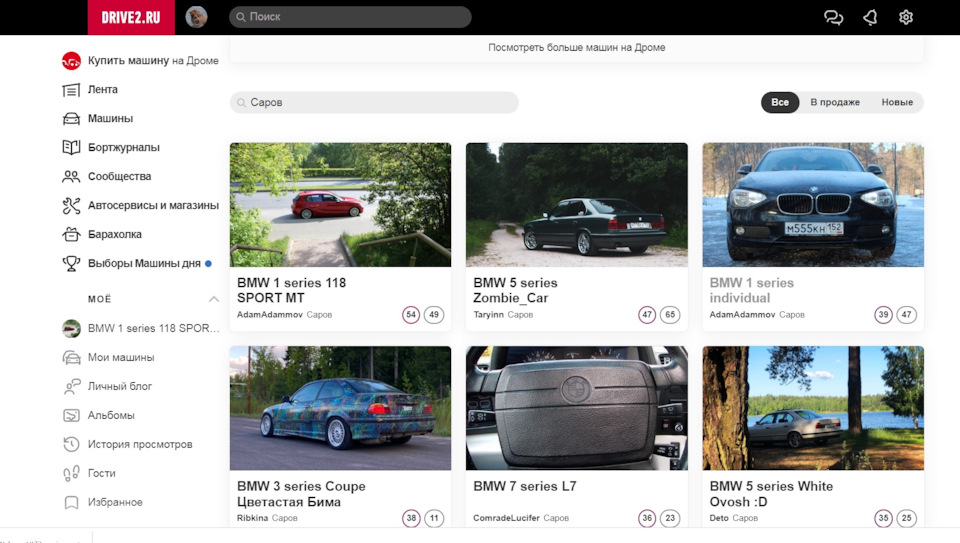Image resolution: width=960 pixels, height=543 pixels.
Task: Click Саров city next to Taryinn
Action: click(520, 315)
